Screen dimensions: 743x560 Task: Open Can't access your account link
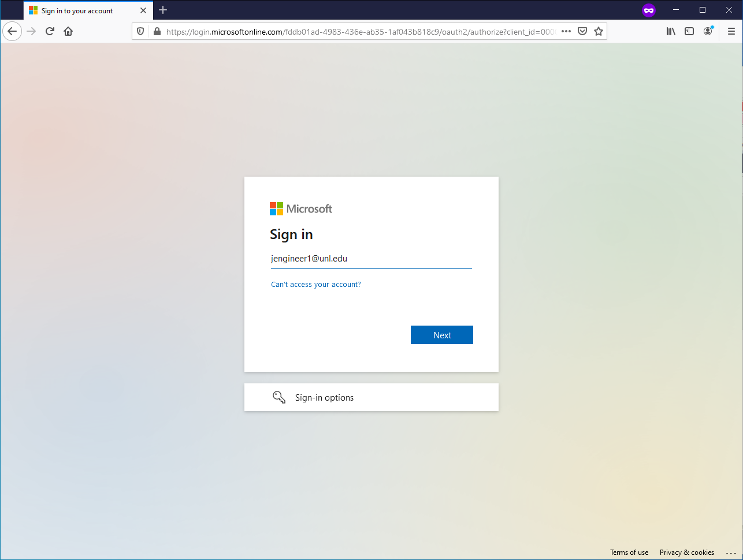click(x=316, y=285)
